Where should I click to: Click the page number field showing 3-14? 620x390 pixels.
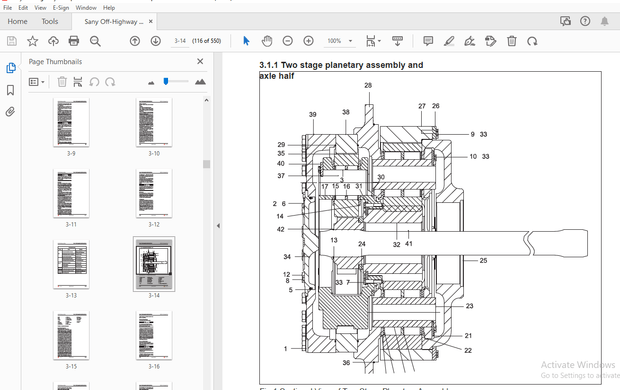(180, 41)
